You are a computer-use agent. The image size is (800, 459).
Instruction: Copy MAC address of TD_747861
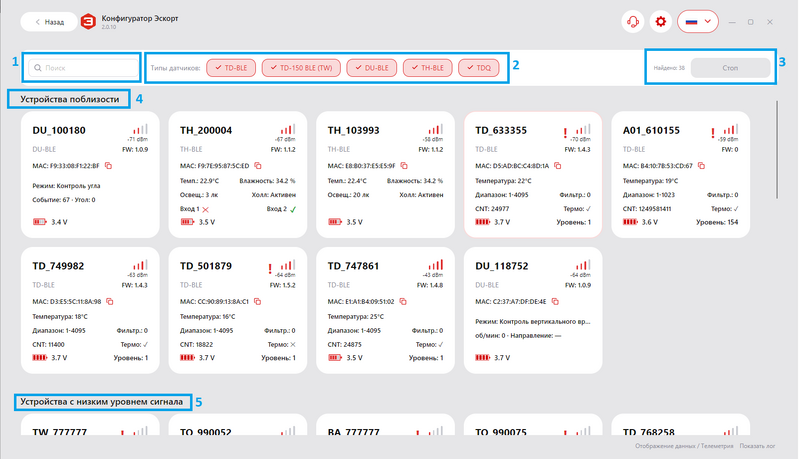403,301
